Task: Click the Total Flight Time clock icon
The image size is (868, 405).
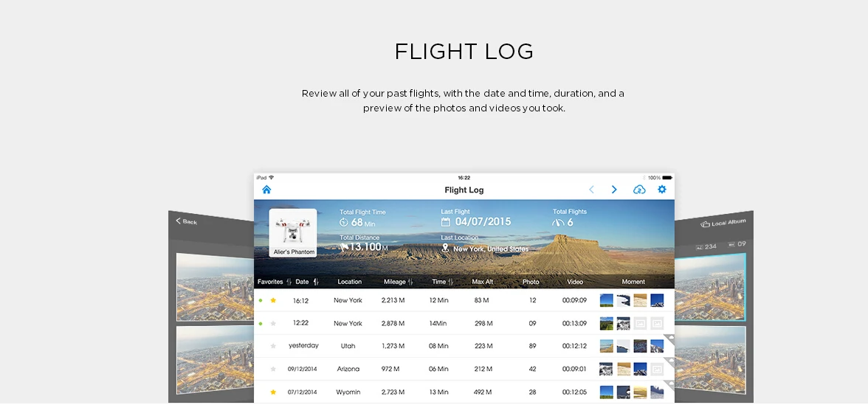Action: (344, 223)
